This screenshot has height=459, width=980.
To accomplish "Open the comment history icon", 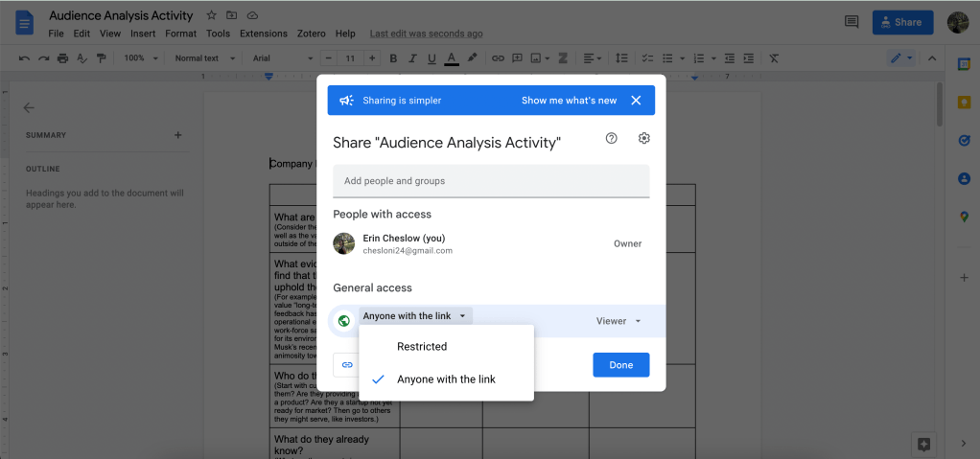I will click(x=851, y=22).
